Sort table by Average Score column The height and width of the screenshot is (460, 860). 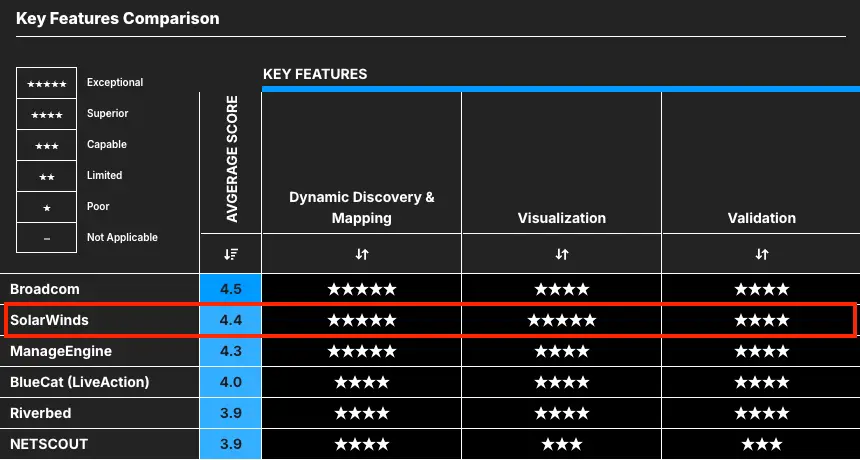click(x=231, y=254)
